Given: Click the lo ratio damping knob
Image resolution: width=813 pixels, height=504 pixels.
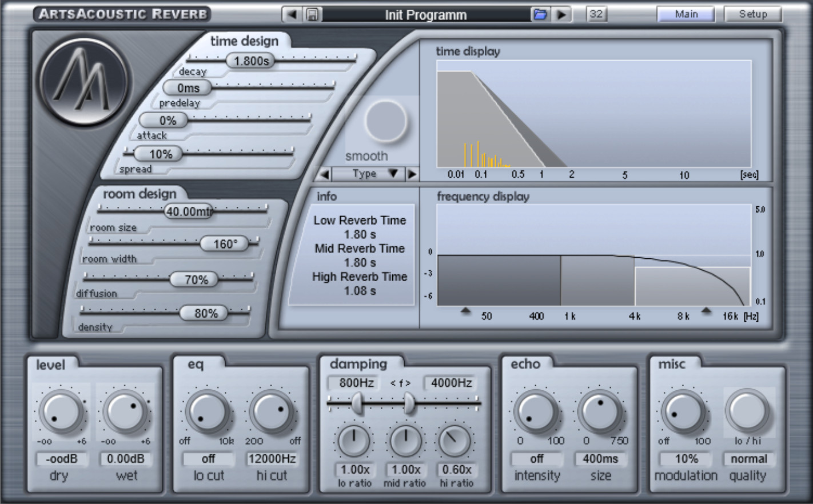Looking at the screenshot, I should 354,442.
